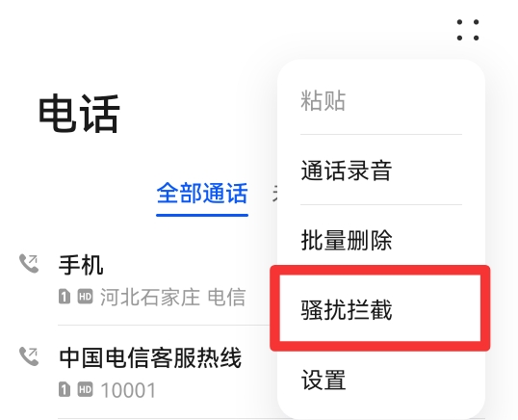Tap the HD badge next to 河北石家庄

tap(86, 296)
